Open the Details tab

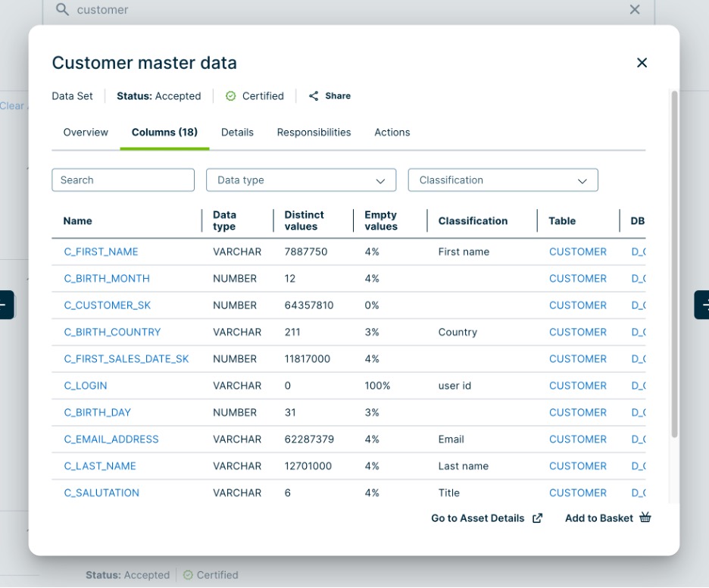[x=237, y=132]
